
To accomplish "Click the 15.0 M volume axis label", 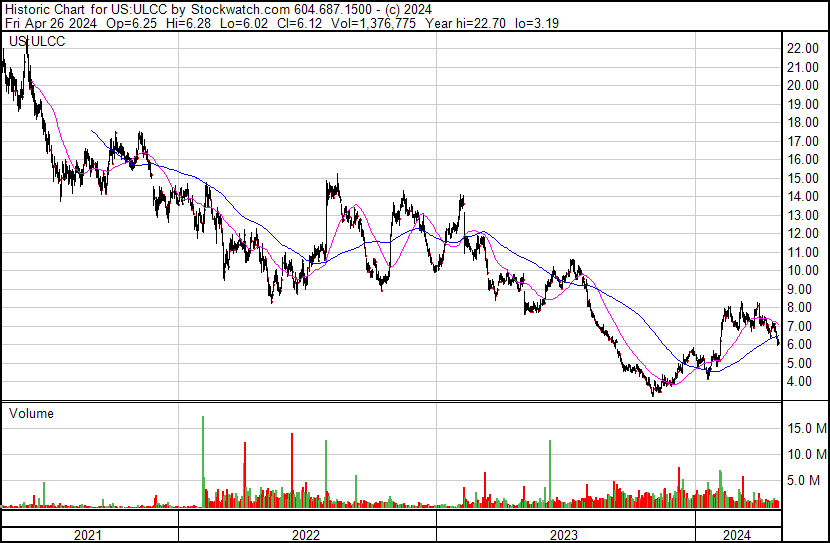I will [x=806, y=428].
